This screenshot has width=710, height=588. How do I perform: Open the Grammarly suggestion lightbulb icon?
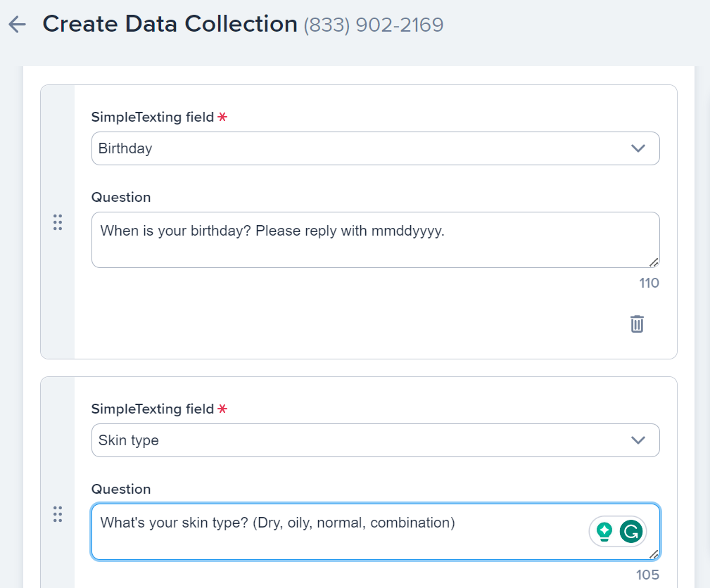604,532
